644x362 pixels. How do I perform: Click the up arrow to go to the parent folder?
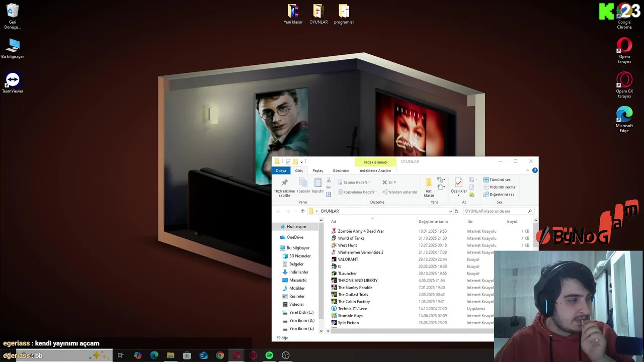tap(302, 211)
